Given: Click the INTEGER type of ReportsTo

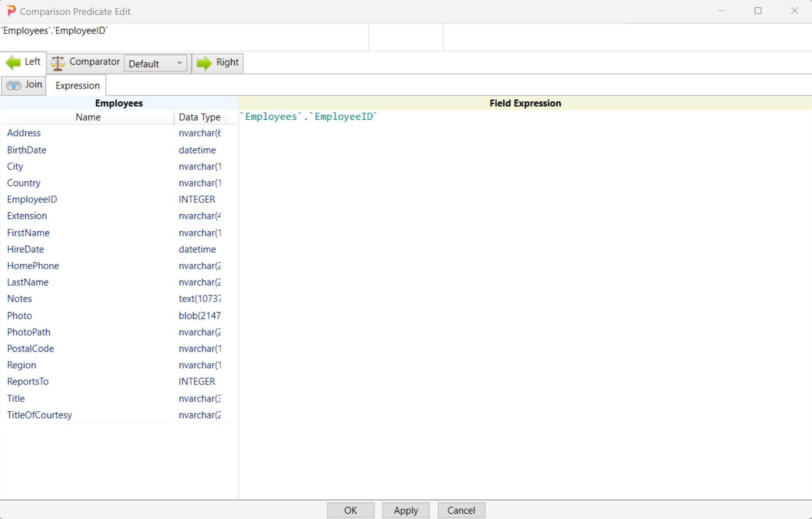Looking at the screenshot, I should (x=197, y=382).
